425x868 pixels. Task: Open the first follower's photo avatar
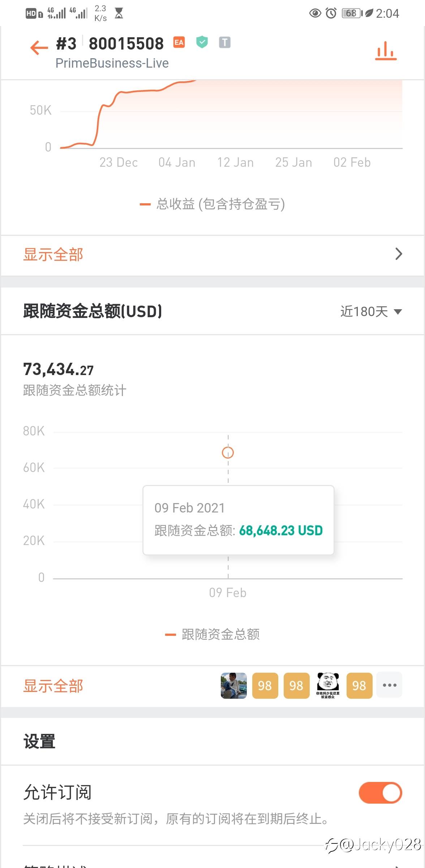click(233, 685)
